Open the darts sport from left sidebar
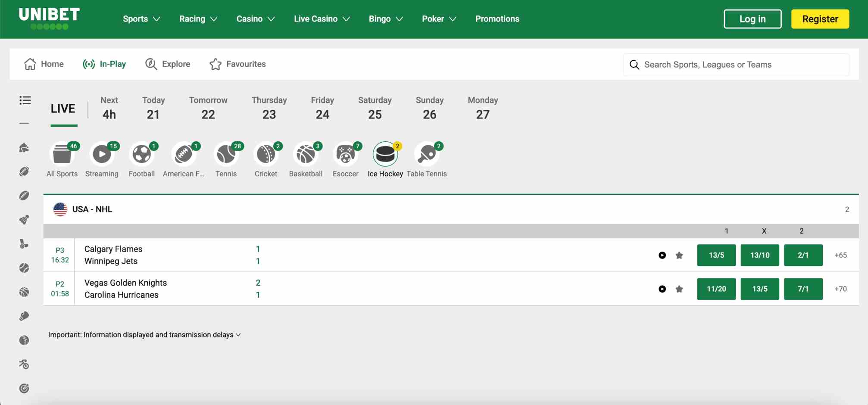 [x=25, y=387]
